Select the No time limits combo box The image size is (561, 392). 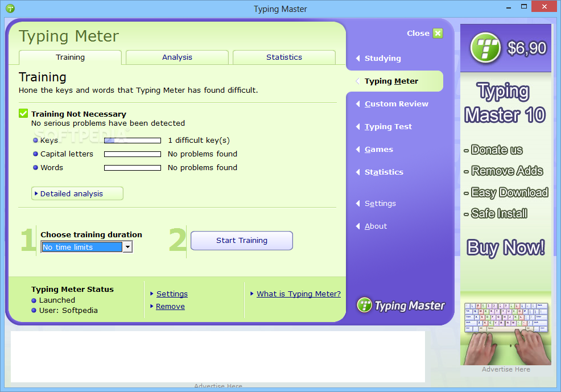click(86, 247)
